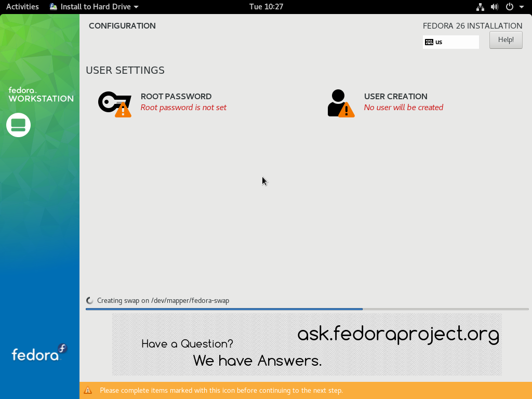Click the network status icon in top bar

coord(480,7)
